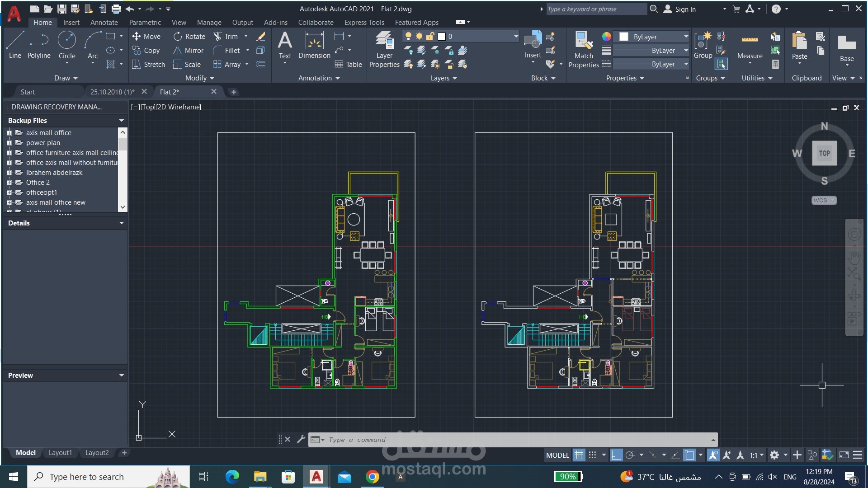868x488 pixels.
Task: Apply the Fillet tool
Action: [x=226, y=50]
